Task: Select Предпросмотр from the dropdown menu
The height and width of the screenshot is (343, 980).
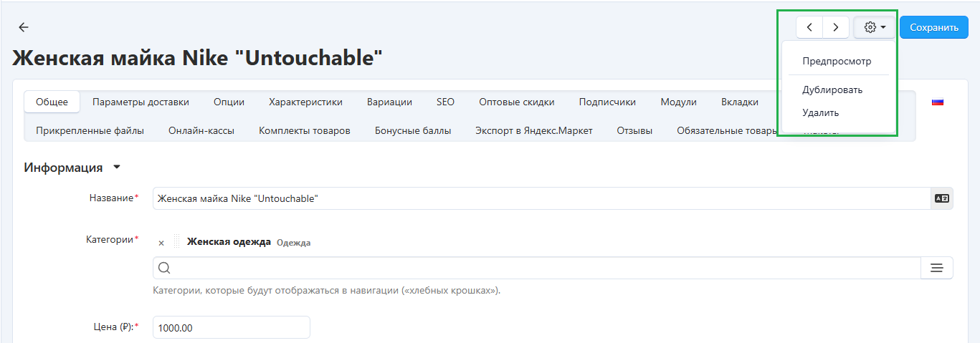Action: pos(837,62)
